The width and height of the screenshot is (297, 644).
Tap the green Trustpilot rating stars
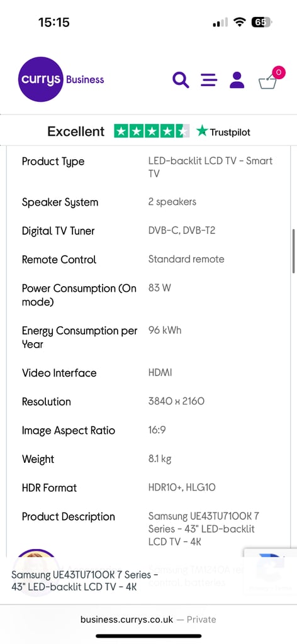[x=152, y=131]
